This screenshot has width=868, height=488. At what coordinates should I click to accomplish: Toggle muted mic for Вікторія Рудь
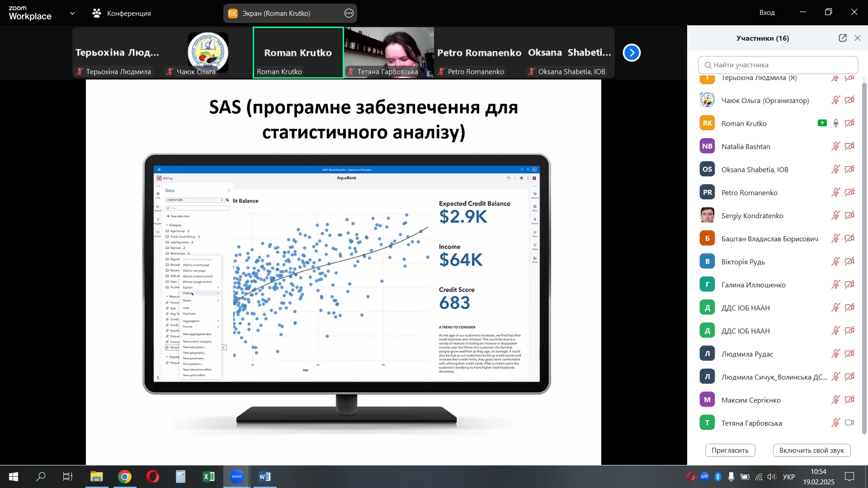[836, 262]
